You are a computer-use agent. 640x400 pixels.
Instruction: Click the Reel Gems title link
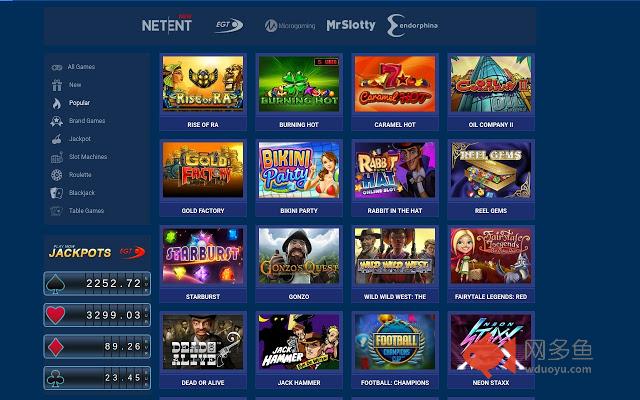click(491, 211)
